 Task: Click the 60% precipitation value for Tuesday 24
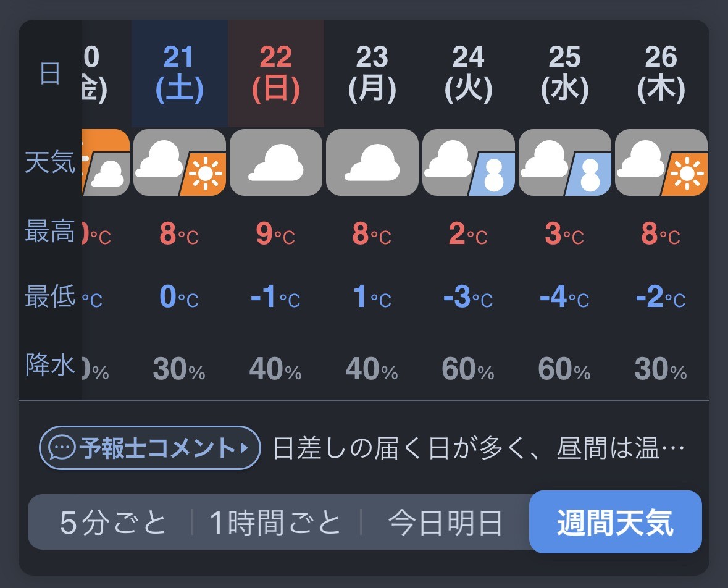(468, 369)
